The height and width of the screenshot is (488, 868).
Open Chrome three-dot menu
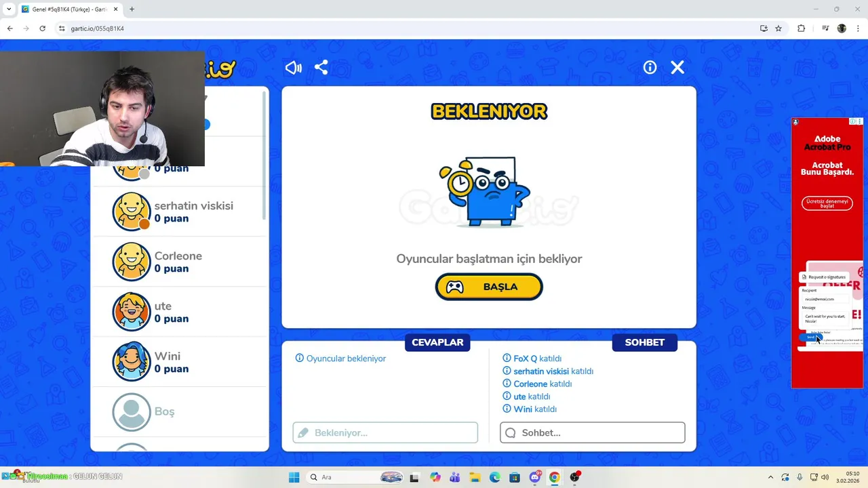859,28
